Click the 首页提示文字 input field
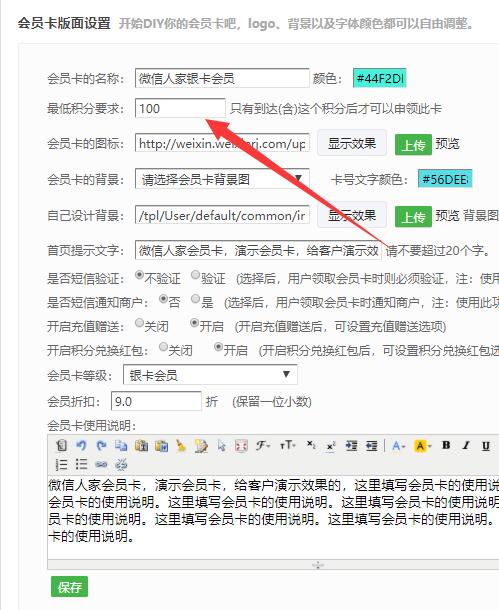This screenshot has width=499, height=610. click(258, 250)
